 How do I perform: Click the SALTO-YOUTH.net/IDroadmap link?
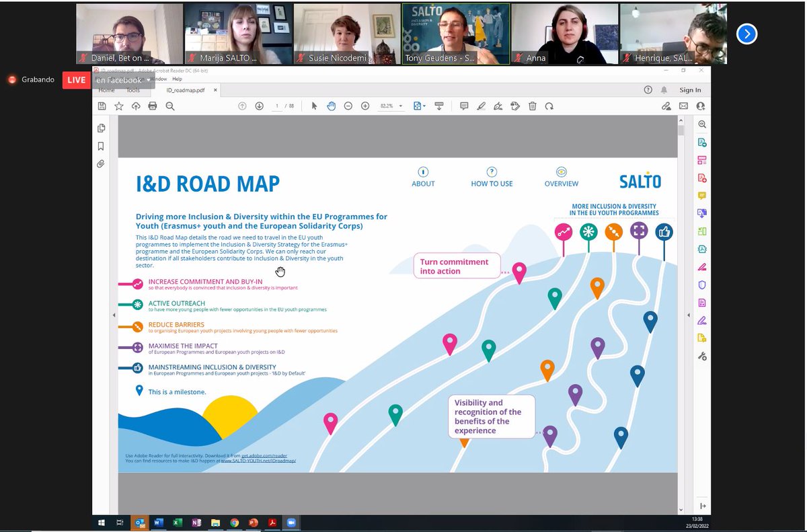point(259,461)
